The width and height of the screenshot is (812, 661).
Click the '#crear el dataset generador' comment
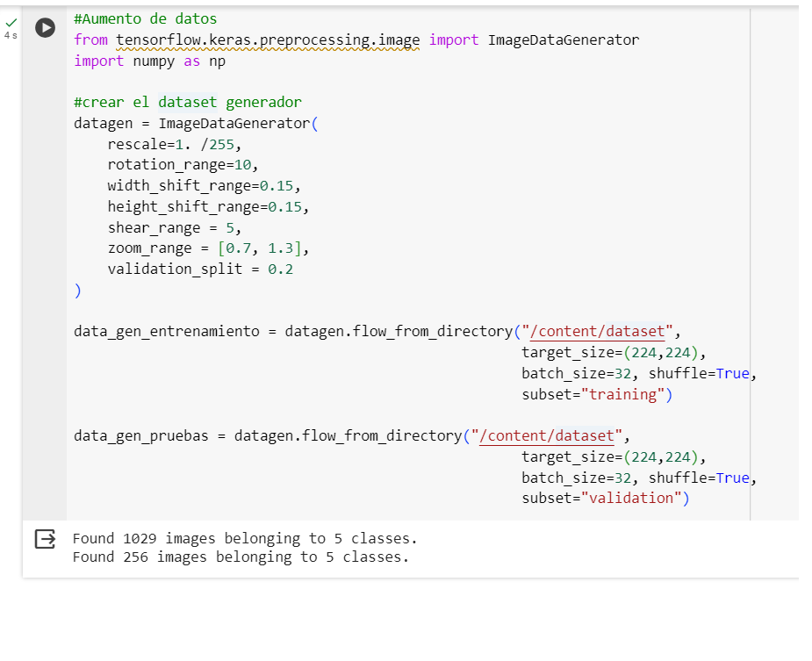tap(188, 102)
